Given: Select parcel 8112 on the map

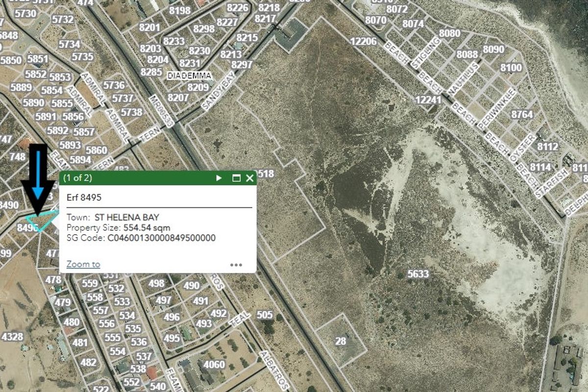Looking at the screenshot, I should 547,147.
